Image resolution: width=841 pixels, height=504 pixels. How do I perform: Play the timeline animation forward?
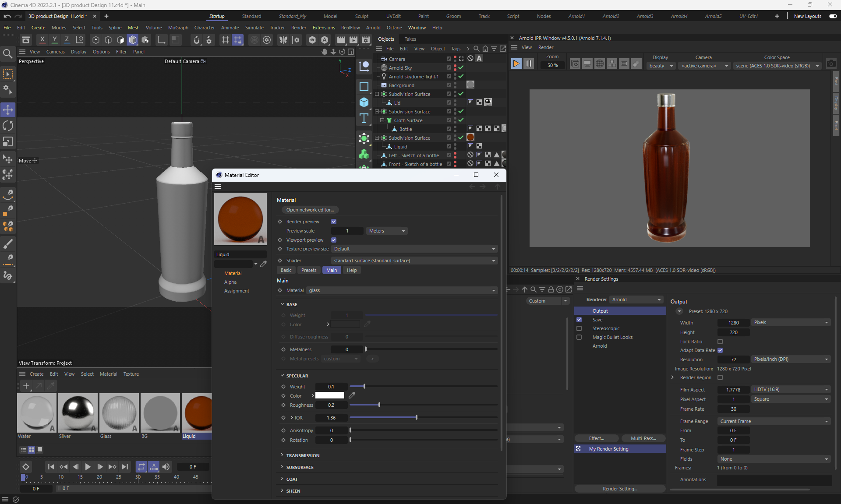[88, 467]
